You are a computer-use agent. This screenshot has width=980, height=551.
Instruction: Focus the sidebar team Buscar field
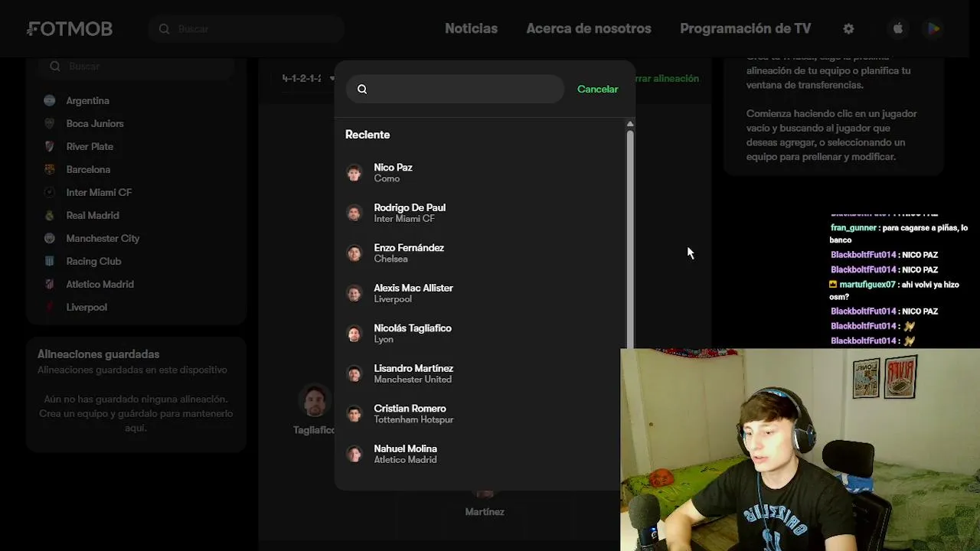pyautogui.click(x=136, y=67)
